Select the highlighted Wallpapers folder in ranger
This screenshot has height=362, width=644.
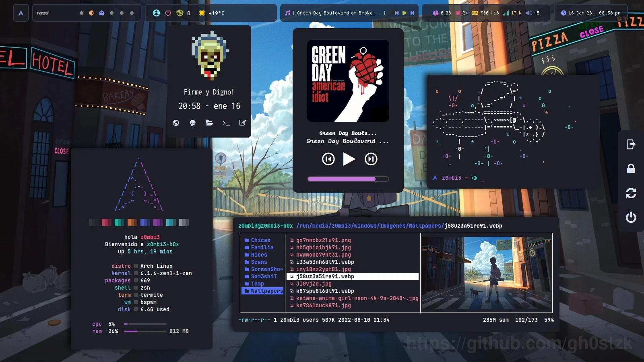263,291
